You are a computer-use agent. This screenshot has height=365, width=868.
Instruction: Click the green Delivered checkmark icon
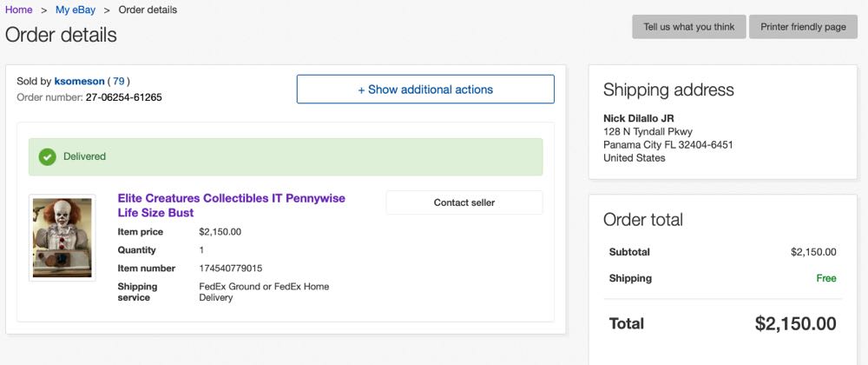pyautogui.click(x=48, y=157)
